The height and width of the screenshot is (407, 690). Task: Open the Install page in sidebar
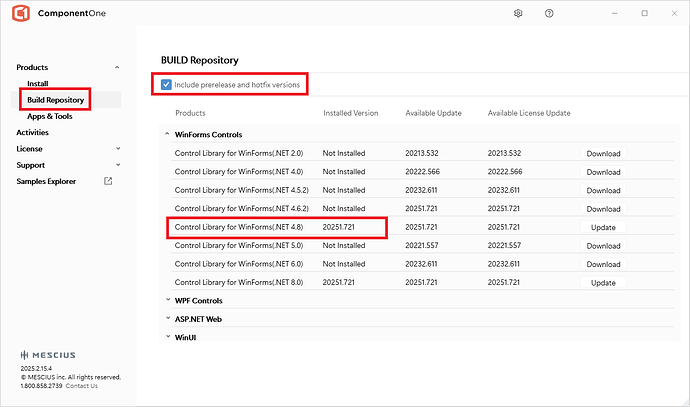coord(38,84)
